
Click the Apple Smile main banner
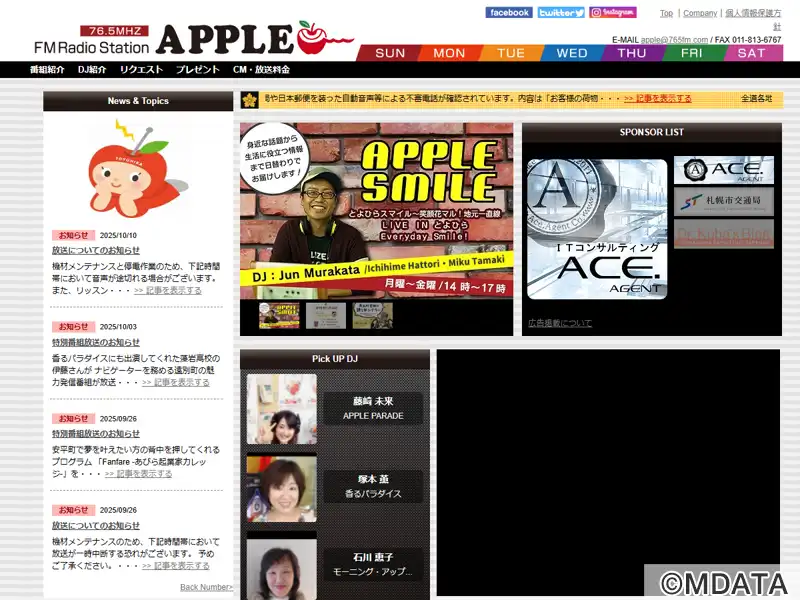pos(377,211)
